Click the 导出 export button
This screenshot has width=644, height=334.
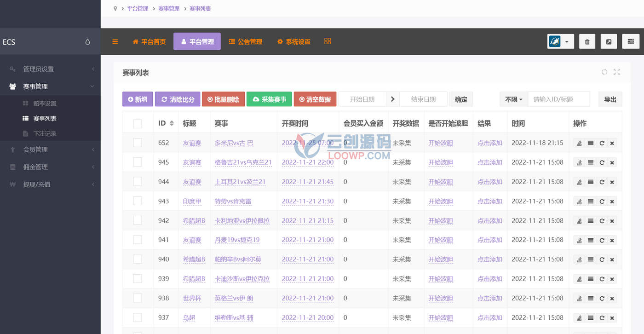point(610,99)
